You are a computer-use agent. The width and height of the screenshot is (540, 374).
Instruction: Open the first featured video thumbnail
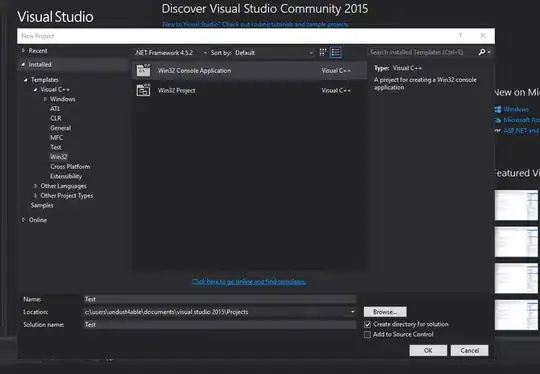point(516,205)
